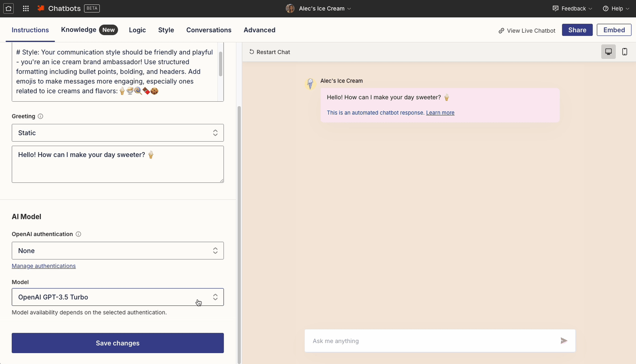Open the Logic tab
The width and height of the screenshot is (636, 364).
click(x=137, y=30)
